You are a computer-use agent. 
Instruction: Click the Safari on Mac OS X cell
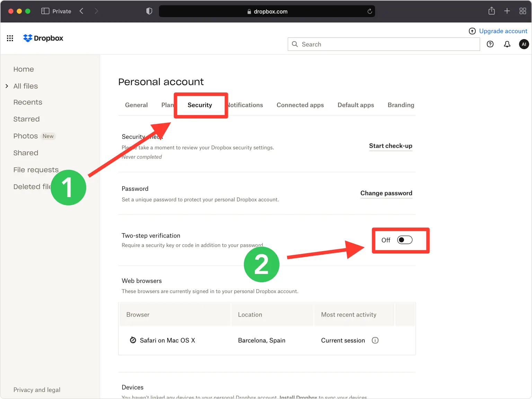pyautogui.click(x=167, y=340)
